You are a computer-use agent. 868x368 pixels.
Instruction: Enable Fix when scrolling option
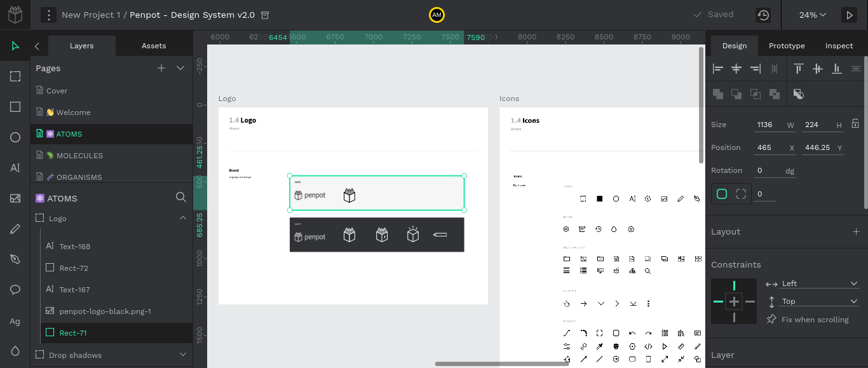coord(808,320)
